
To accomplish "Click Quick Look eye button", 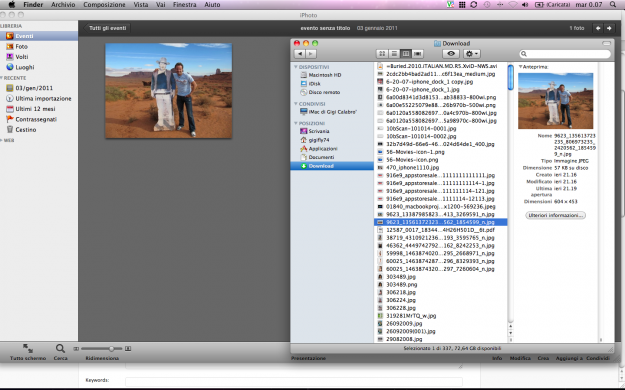I will tap(451, 53).
